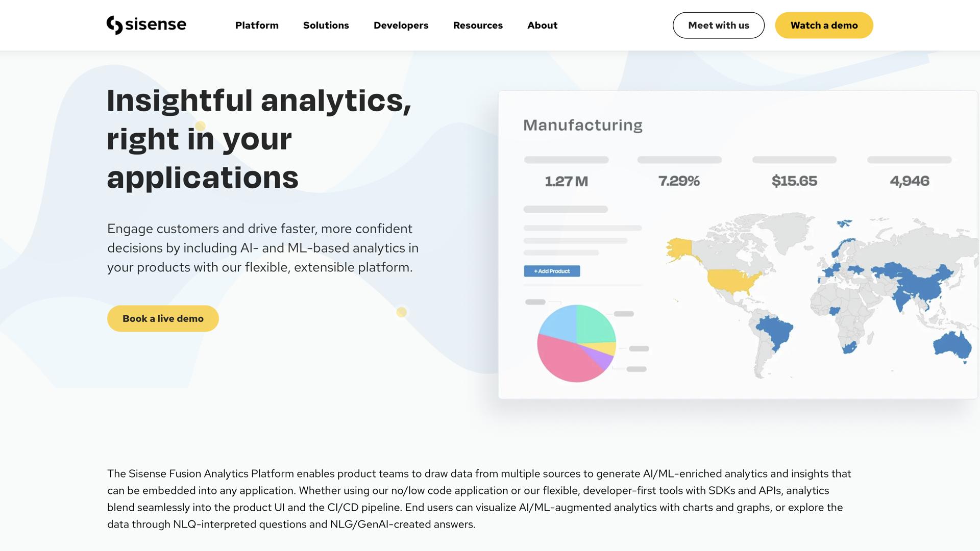Screen dimensions: 980x551
Task: Open the Solutions menu
Action: click(x=326, y=26)
